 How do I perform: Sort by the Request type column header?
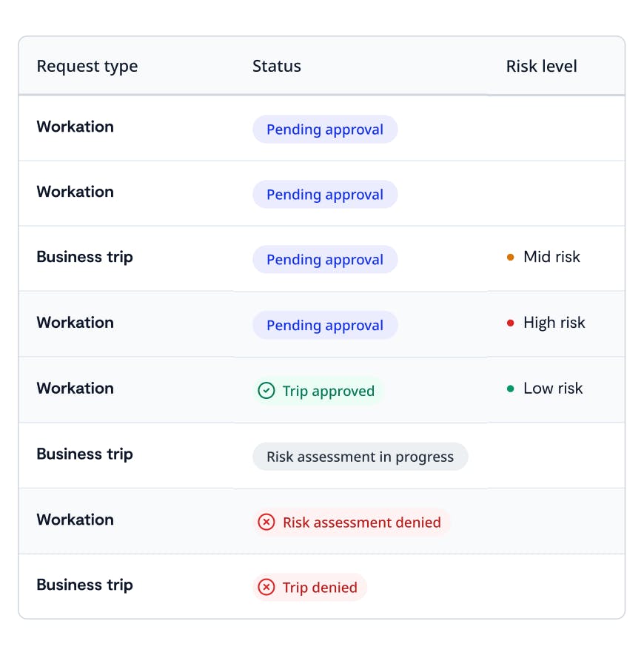(87, 66)
